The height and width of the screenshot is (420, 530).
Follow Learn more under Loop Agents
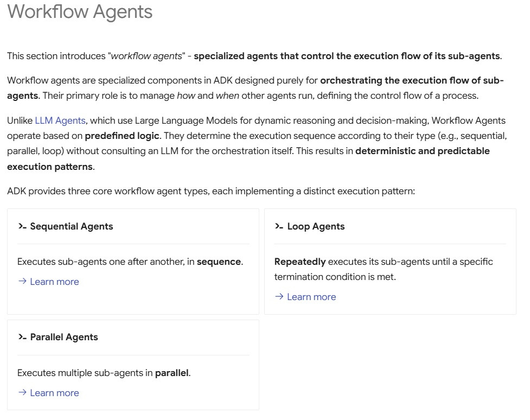pos(311,297)
